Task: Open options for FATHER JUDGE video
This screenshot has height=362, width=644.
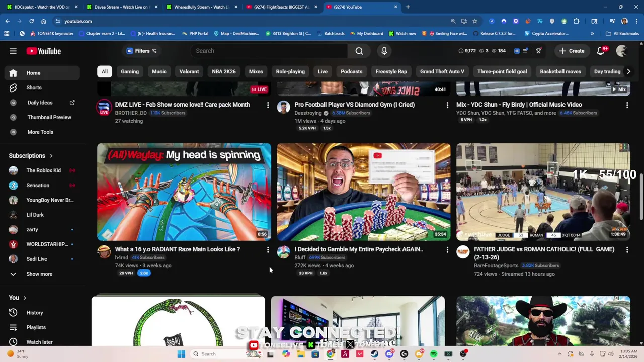Action: pyautogui.click(x=627, y=250)
